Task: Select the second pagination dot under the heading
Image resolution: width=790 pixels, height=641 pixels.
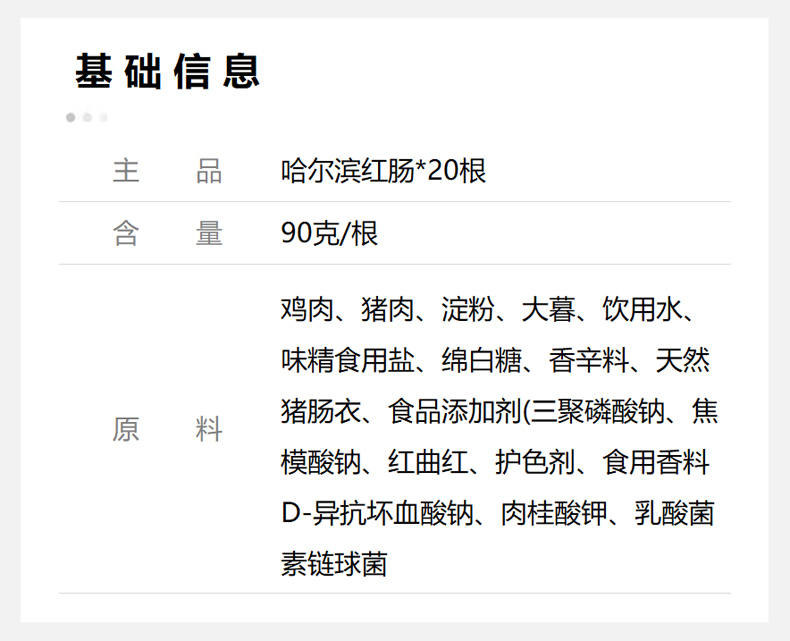Action: click(87, 117)
